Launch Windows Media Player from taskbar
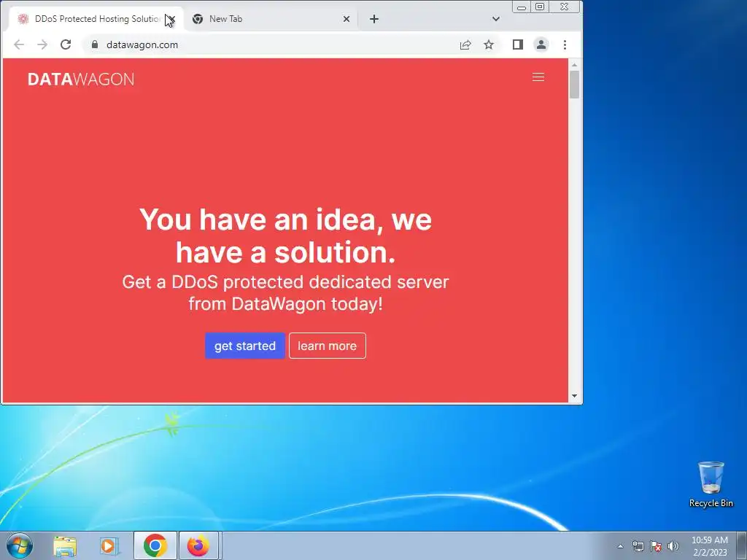This screenshot has height=560, width=747. 109,545
